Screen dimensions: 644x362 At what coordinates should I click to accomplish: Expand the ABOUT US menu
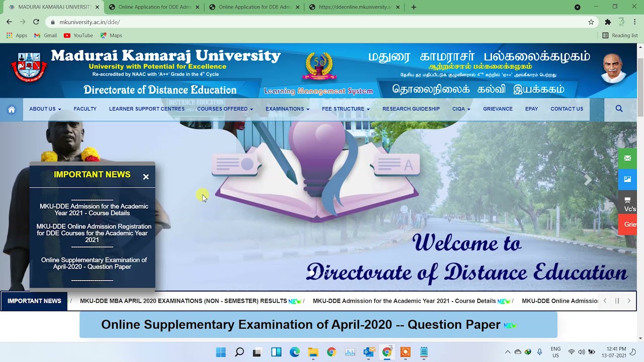pos(45,109)
